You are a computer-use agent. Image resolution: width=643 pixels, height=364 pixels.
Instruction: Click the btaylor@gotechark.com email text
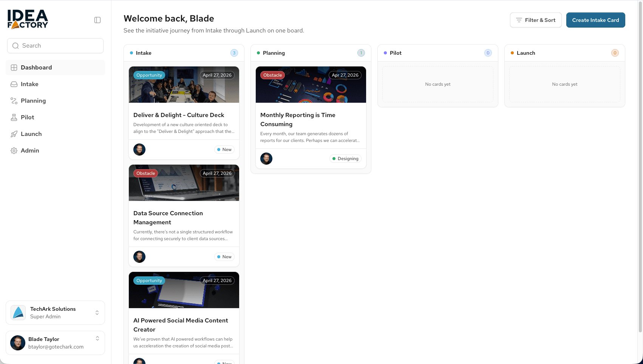click(56, 347)
